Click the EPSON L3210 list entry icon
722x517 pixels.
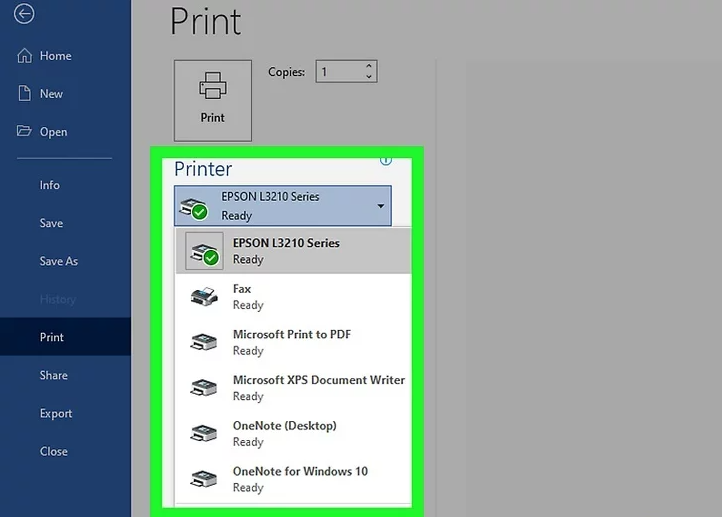(x=204, y=251)
